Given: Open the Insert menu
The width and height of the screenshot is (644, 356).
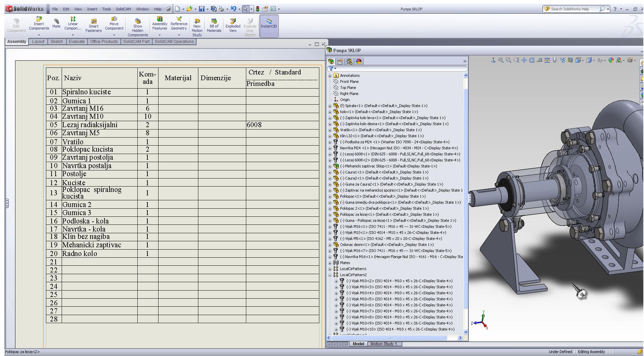Looking at the screenshot, I should [x=92, y=9].
